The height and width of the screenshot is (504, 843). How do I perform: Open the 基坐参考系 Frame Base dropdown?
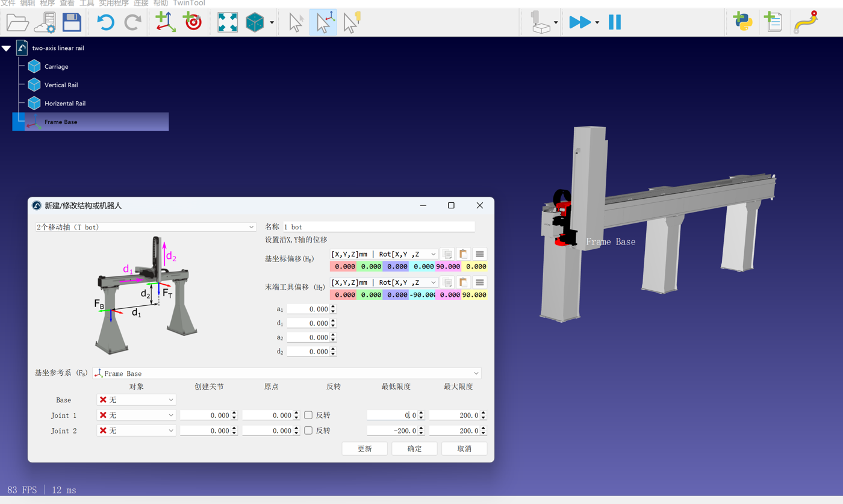click(x=287, y=373)
